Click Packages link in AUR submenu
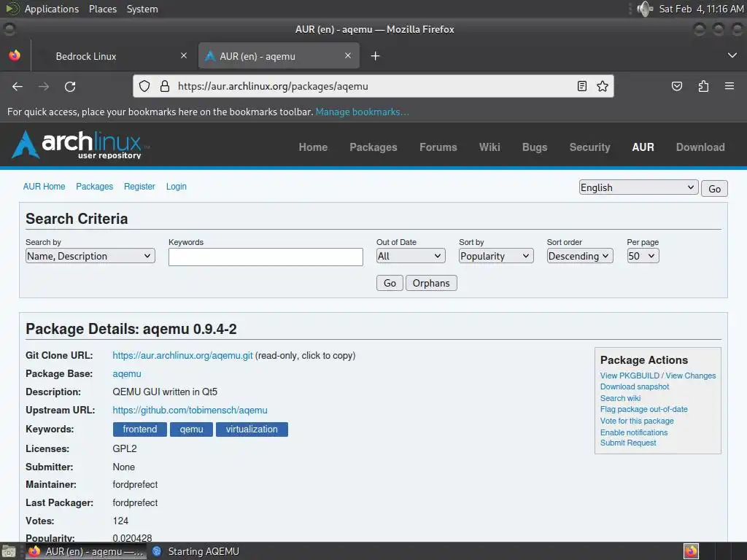This screenshot has height=560, width=747. (x=94, y=187)
